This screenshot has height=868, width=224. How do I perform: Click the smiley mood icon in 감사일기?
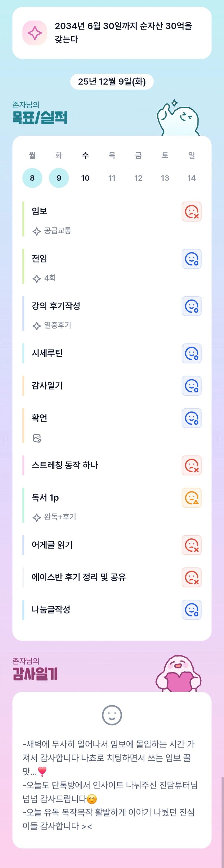coord(112,715)
